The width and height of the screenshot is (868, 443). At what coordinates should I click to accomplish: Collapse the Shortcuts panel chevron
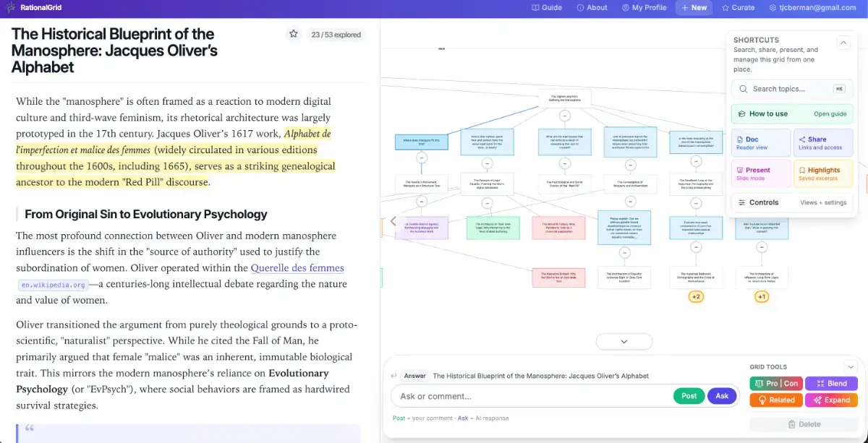tap(843, 43)
